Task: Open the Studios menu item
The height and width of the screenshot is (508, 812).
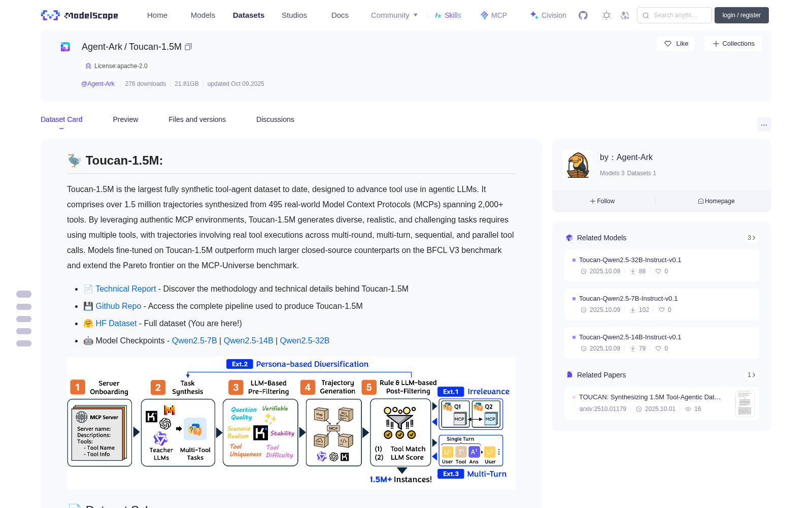Action: coord(294,15)
